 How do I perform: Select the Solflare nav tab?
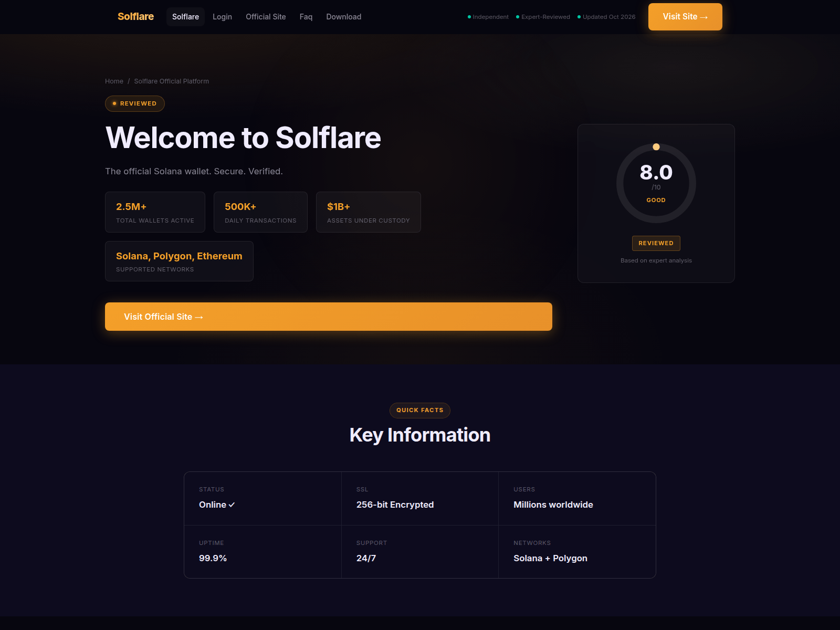pyautogui.click(x=185, y=17)
